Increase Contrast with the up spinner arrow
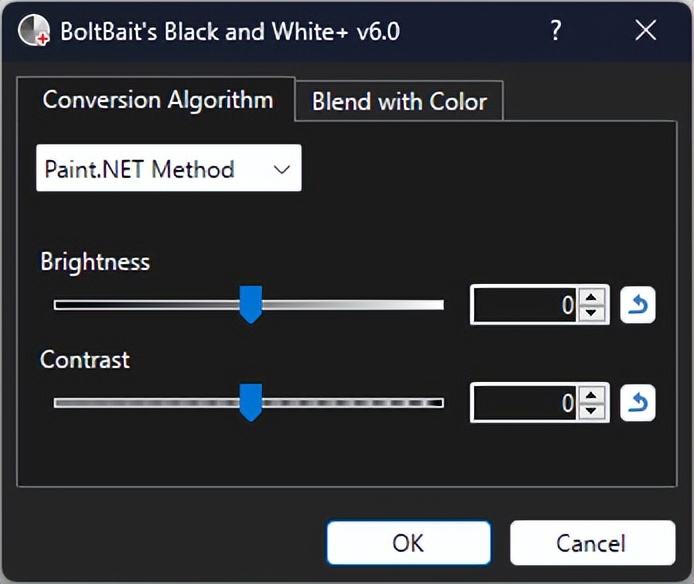This screenshot has width=694, height=584. tap(593, 395)
